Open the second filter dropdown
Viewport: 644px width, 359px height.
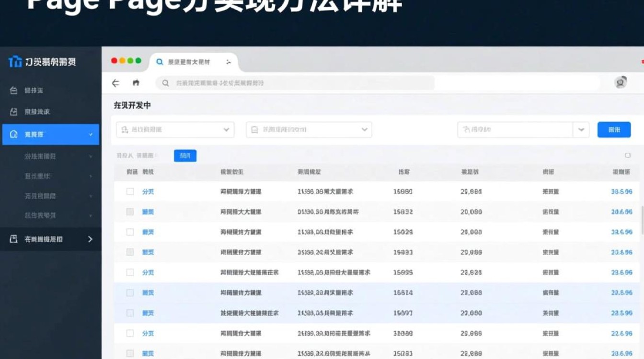[x=309, y=129]
